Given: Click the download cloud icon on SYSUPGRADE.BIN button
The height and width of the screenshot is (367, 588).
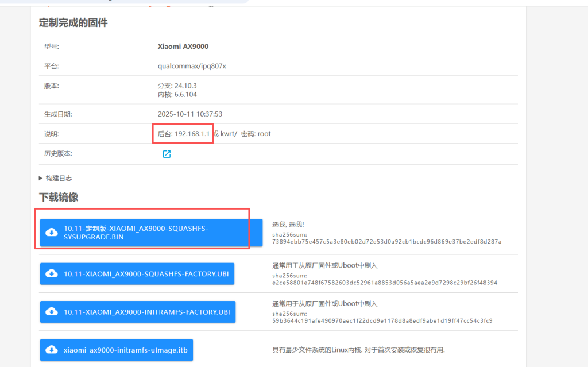Looking at the screenshot, I should [52, 232].
